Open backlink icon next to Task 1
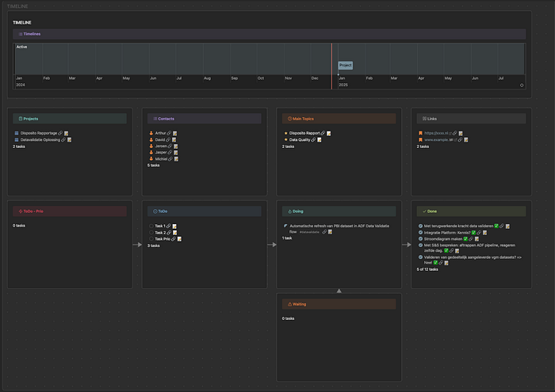This screenshot has height=392, width=555. [168, 226]
